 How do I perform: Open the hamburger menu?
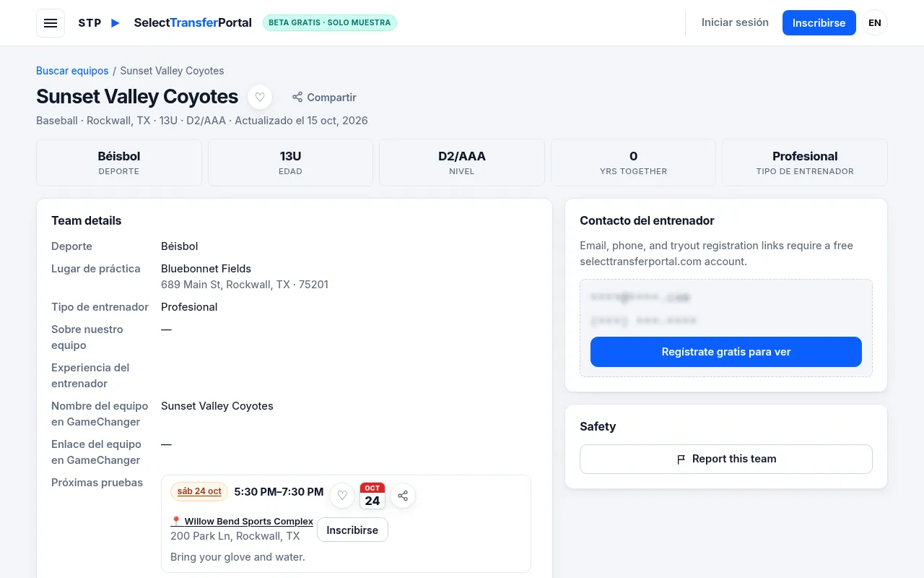(51, 23)
